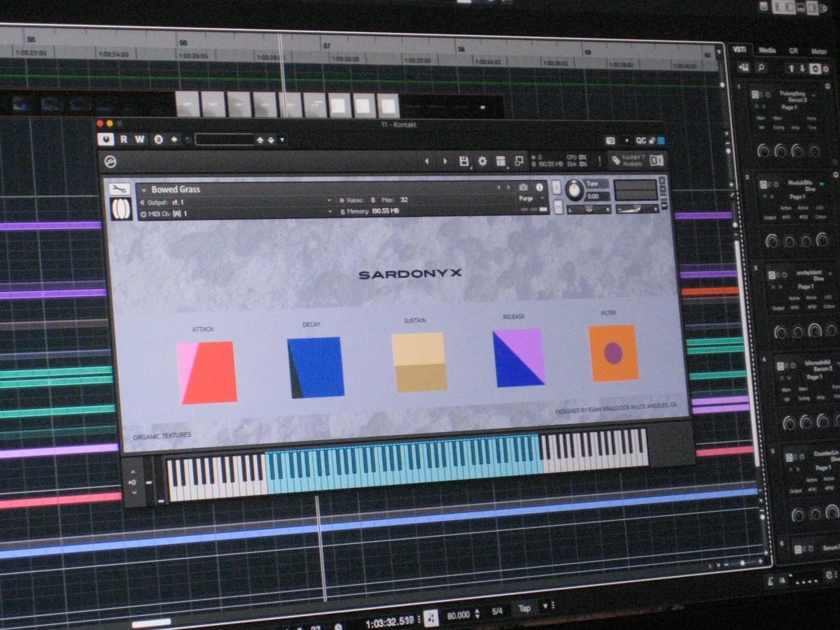Click the timecode display 1:03:32
This screenshot has width=840, height=630.
point(391,622)
